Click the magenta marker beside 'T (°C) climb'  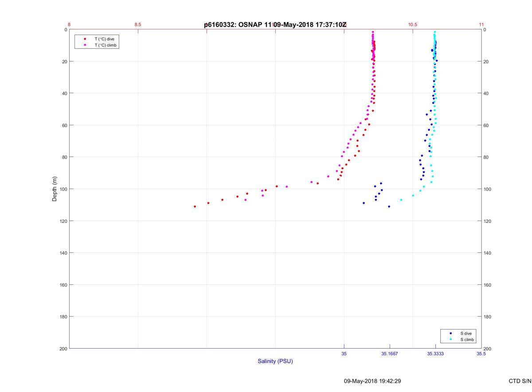85,45
